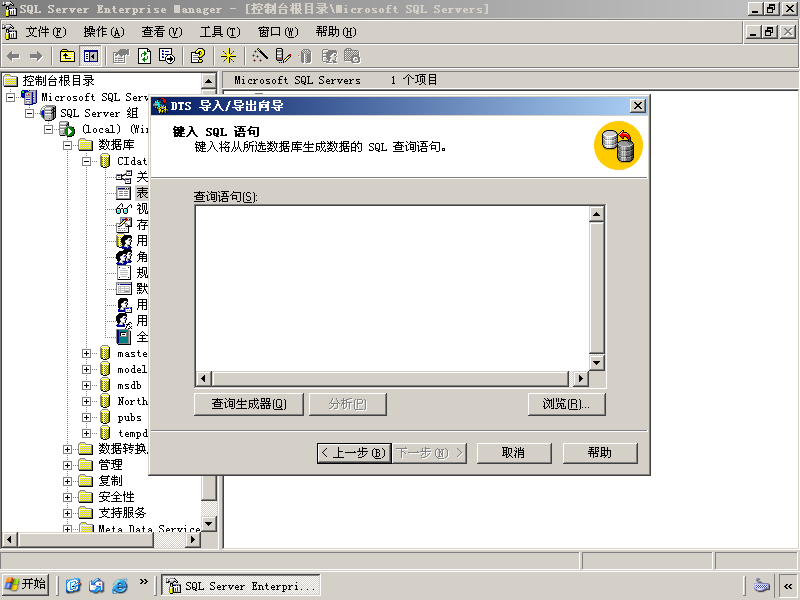Click the SQL Server Enterpri... taskbar button
Viewport: 800px width, 600px height.
[x=241, y=585]
